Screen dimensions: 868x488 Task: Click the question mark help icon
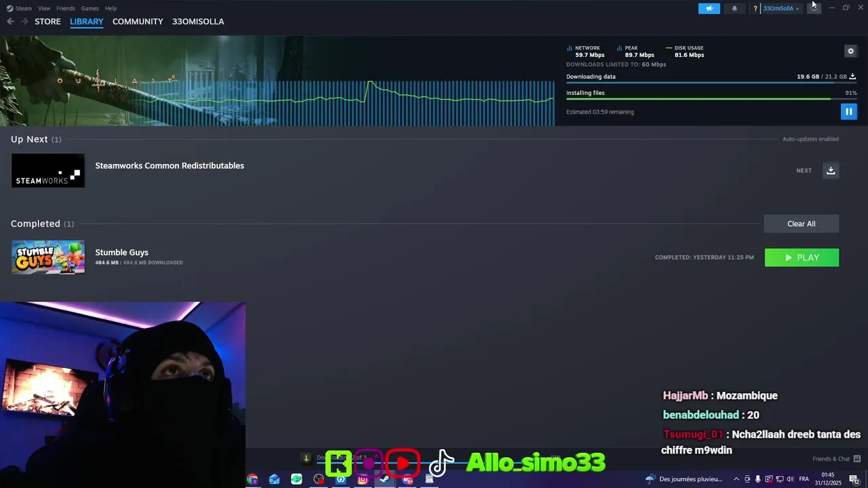[755, 8]
